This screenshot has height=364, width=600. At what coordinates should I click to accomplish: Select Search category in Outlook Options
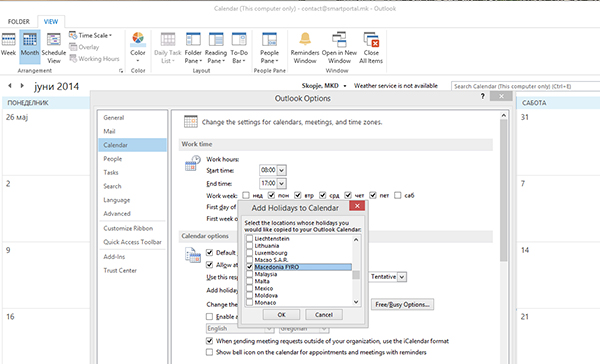tap(132, 186)
